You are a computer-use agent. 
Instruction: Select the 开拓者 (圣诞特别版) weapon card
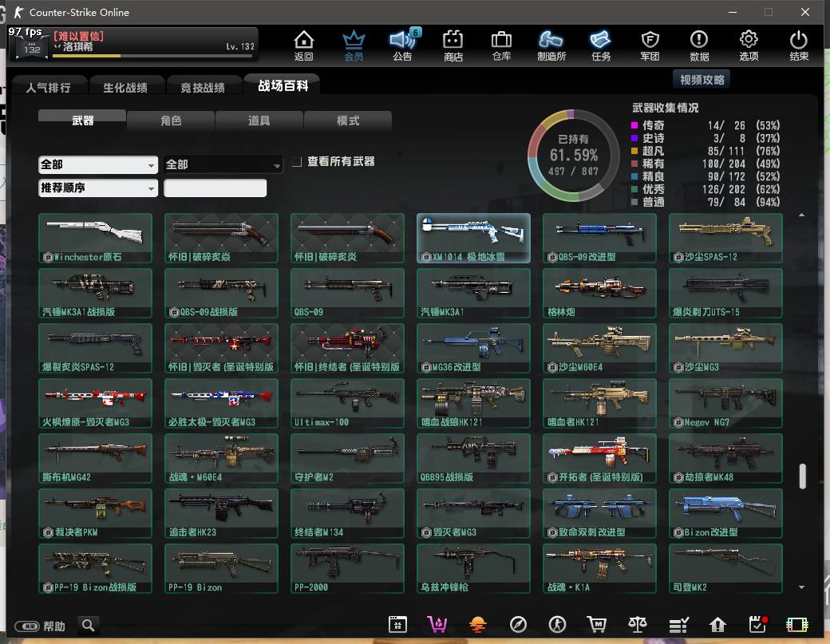click(x=599, y=458)
